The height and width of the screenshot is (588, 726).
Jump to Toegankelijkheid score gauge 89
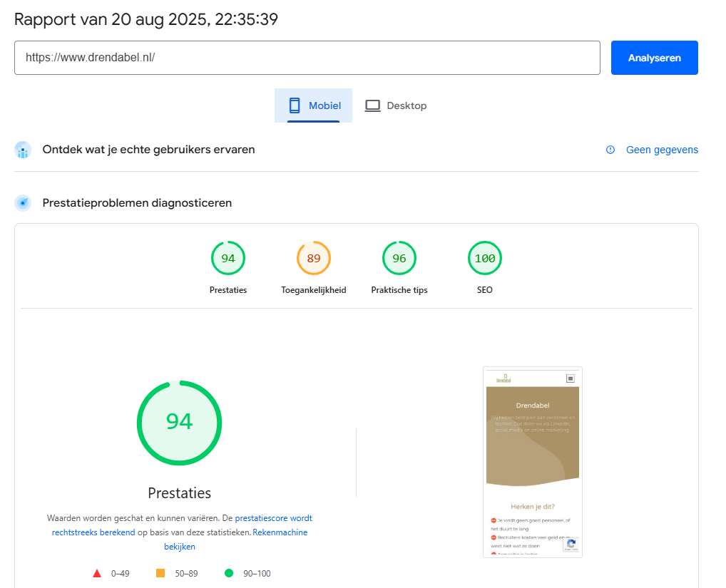pyautogui.click(x=314, y=259)
